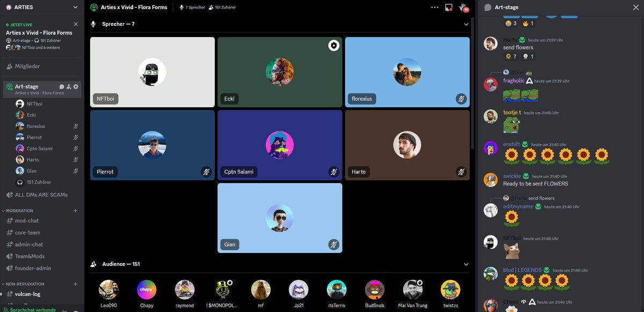644x312 pixels.
Task: Click fire emoji reaction with count 1
Action: [x=528, y=24]
